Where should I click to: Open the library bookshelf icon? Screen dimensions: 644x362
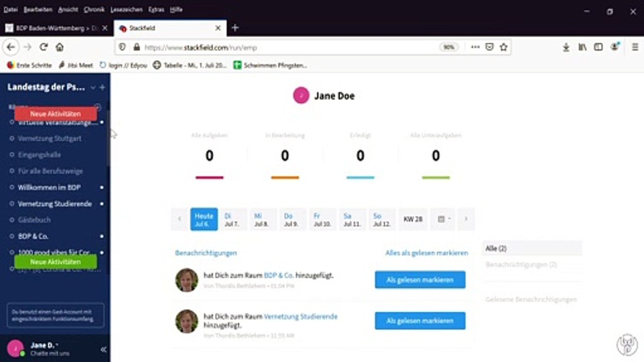582,47
